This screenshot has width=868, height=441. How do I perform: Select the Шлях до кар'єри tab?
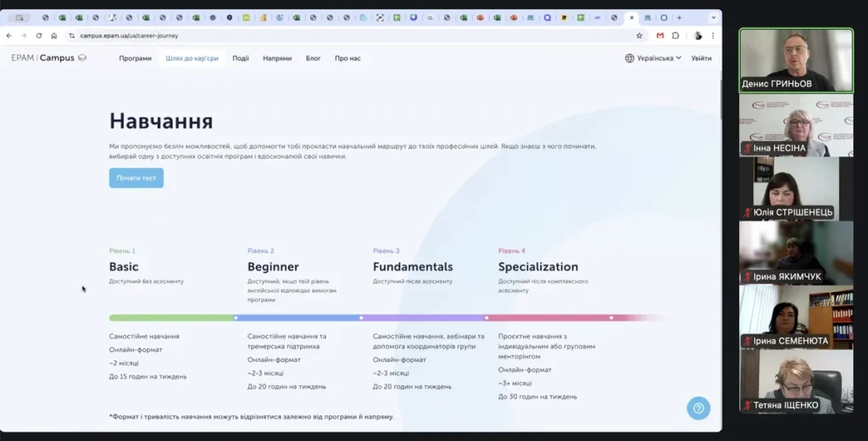192,59
